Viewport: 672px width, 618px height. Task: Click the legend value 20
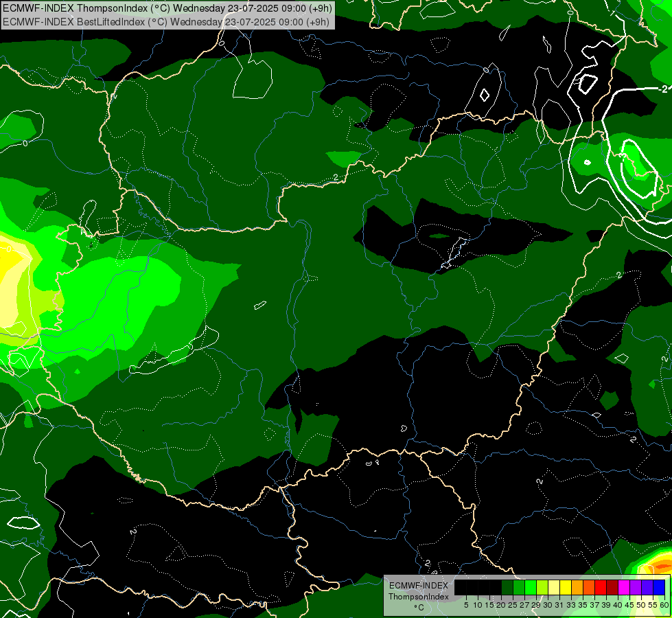tap(501, 605)
